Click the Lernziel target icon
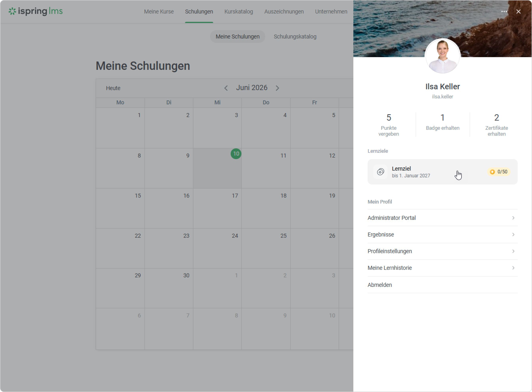 (x=380, y=172)
